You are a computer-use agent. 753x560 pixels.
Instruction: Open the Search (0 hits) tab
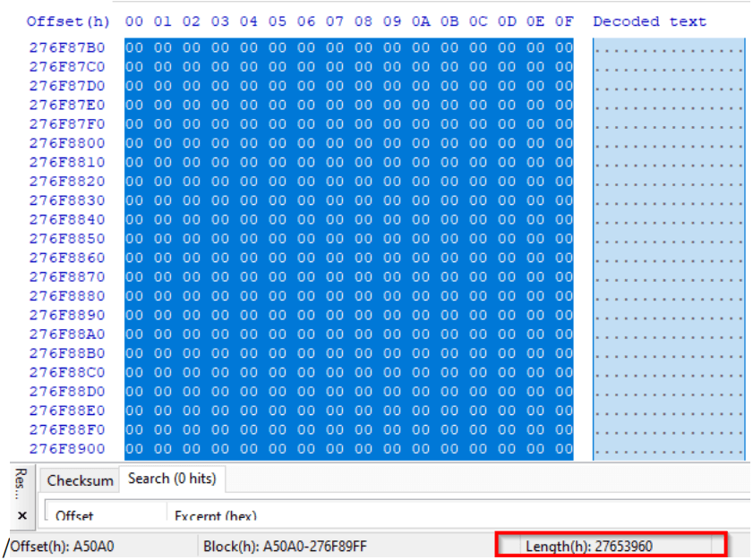click(172, 479)
